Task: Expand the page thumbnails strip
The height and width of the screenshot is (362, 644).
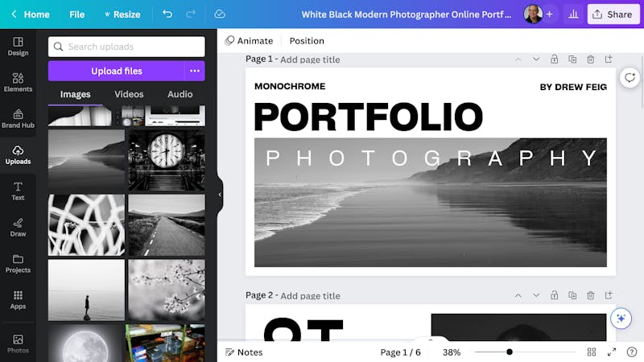Action: click(x=431, y=339)
